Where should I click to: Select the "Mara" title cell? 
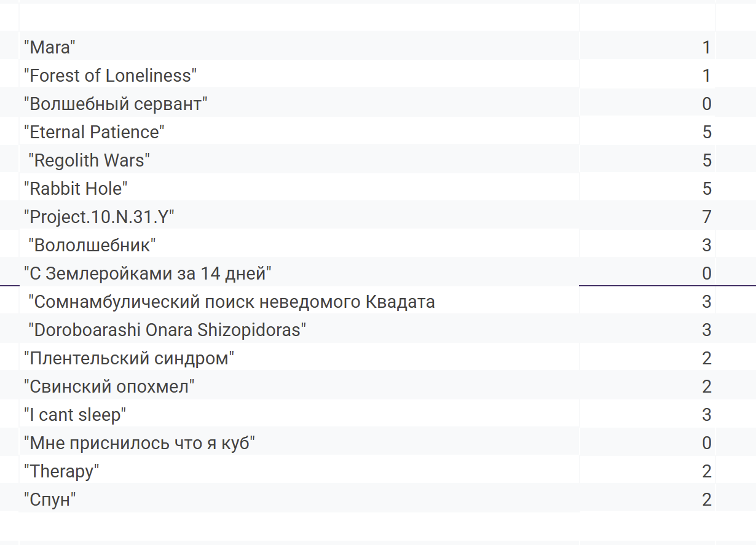click(299, 47)
